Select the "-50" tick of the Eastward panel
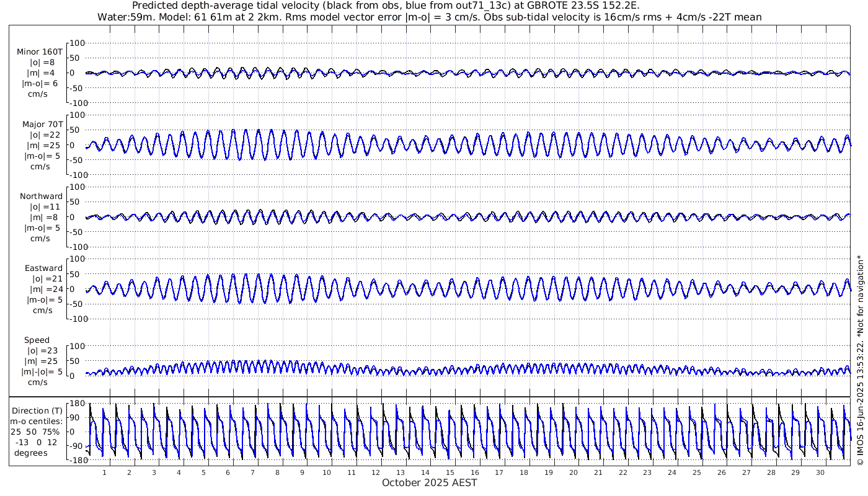Screen dimensions: 868x496 coord(77,304)
